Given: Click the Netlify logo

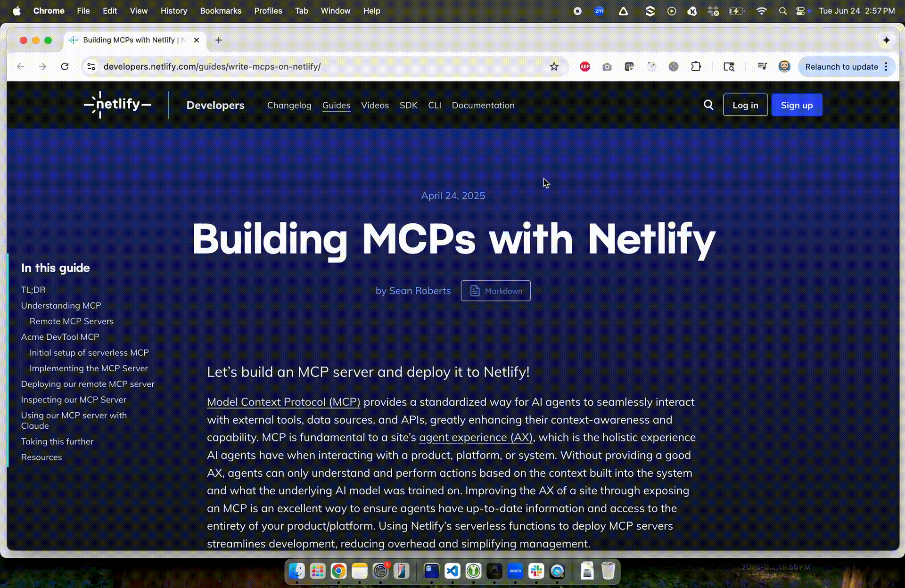Looking at the screenshot, I should 117,105.
